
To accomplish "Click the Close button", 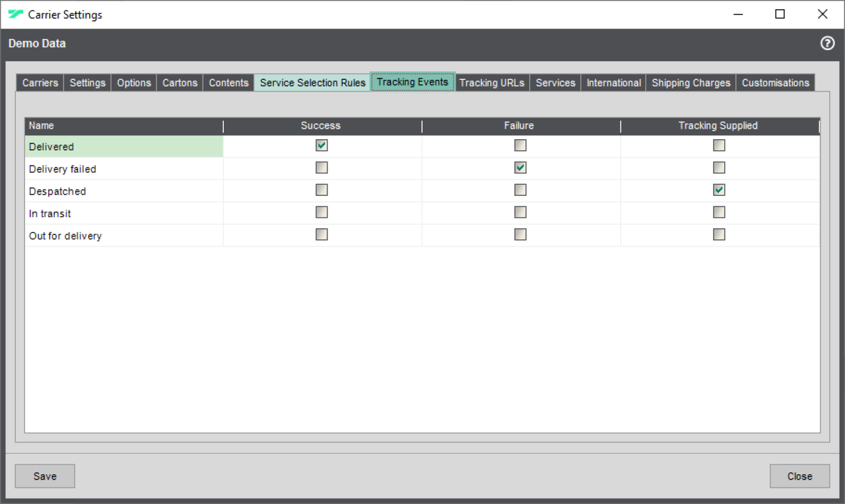I will (x=799, y=476).
